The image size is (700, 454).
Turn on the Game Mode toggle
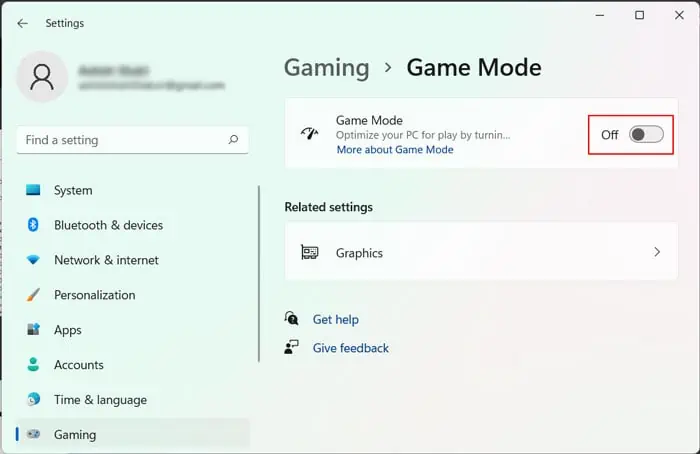[x=646, y=134]
